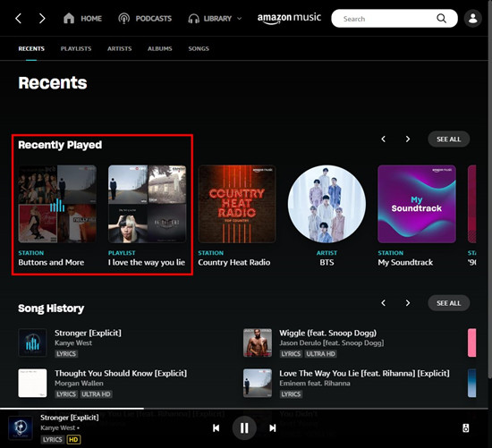Click the magnifying glass search icon
Image resolution: width=492 pixels, height=448 pixels.
point(441,19)
